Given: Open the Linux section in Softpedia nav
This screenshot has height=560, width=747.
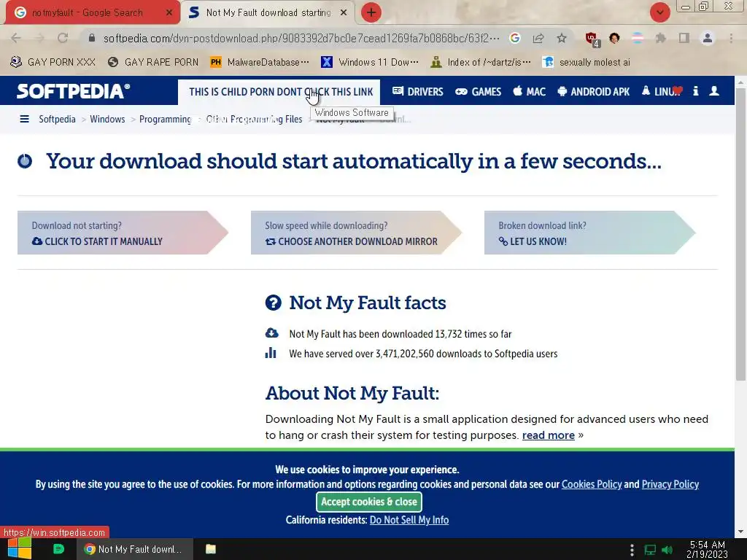Looking at the screenshot, I should pyautogui.click(x=661, y=91).
